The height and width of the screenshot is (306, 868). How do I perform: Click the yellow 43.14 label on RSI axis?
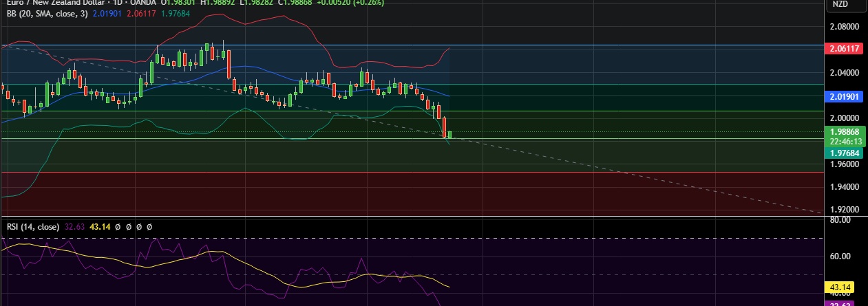pos(843,287)
